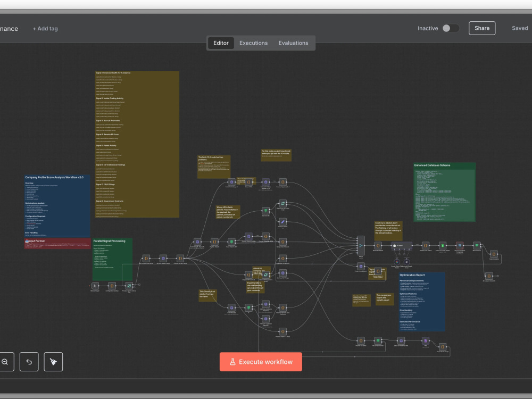Screen dimensions: 532x399
Task: Toggle the Inactive workflow switch
Action: tap(451, 28)
